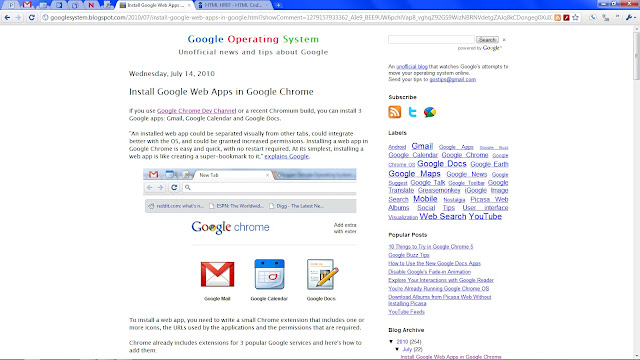Screen dimensions: 640x360
Task: Click the Search button
Action: pyautogui.click(x=487, y=40)
